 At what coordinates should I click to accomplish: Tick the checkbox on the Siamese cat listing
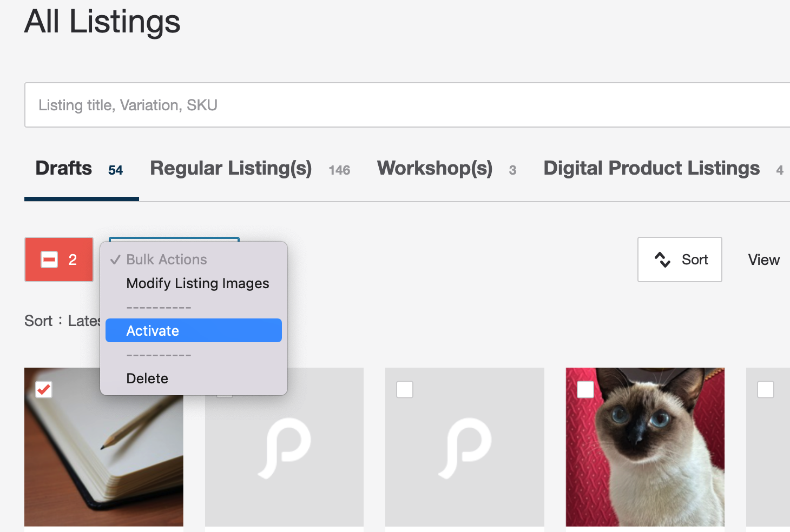585,389
